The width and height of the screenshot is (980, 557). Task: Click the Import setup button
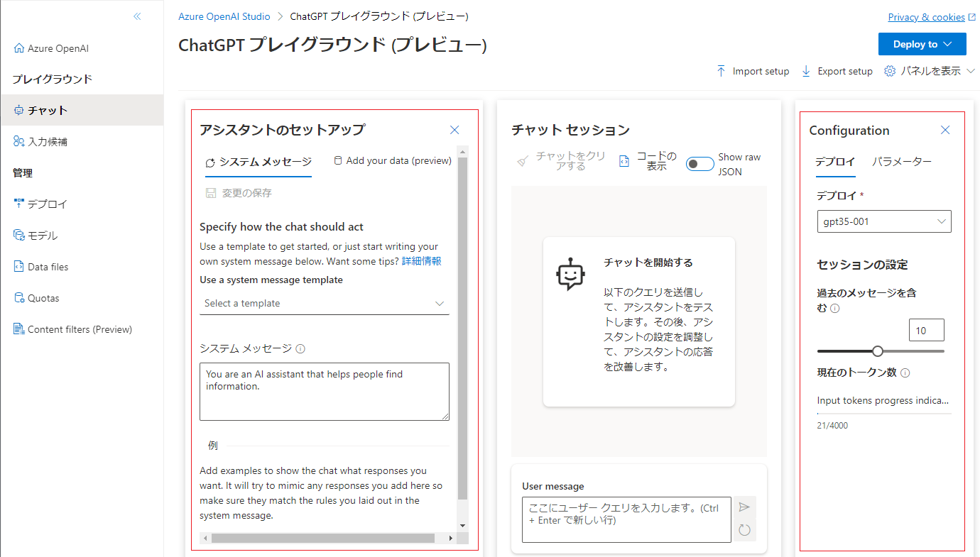pos(753,71)
